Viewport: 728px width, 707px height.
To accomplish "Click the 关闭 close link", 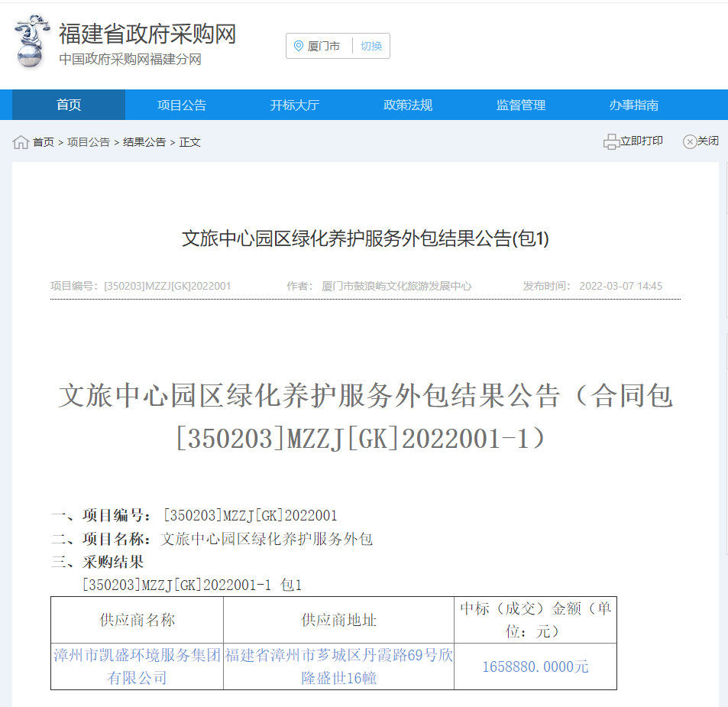I will [708, 141].
